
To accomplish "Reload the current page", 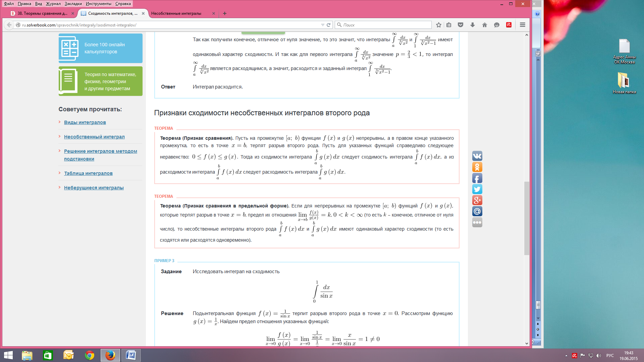I will [x=329, y=25].
